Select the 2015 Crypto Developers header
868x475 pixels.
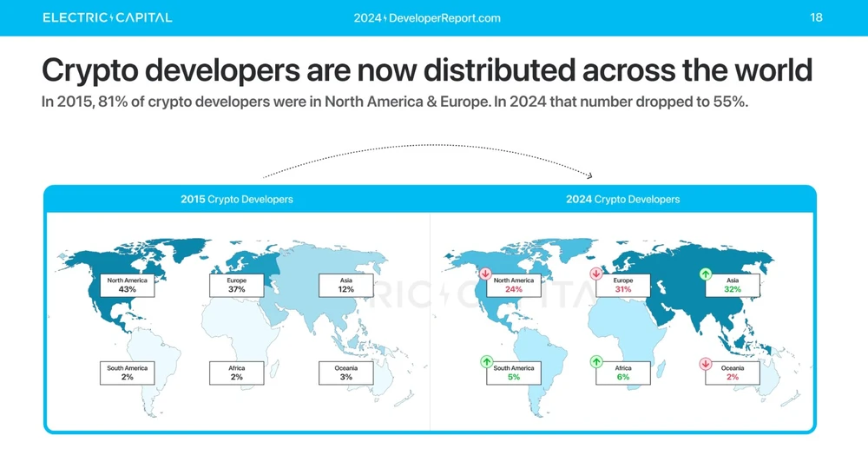pyautogui.click(x=237, y=199)
